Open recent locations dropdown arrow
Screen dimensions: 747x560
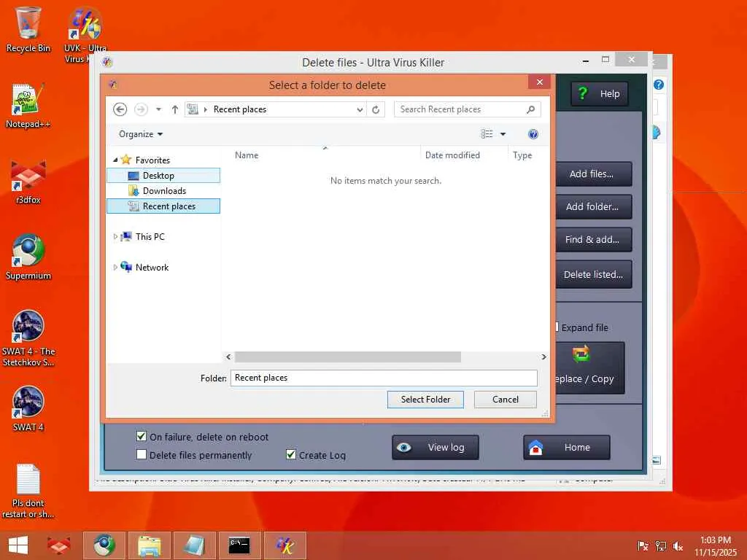point(158,109)
